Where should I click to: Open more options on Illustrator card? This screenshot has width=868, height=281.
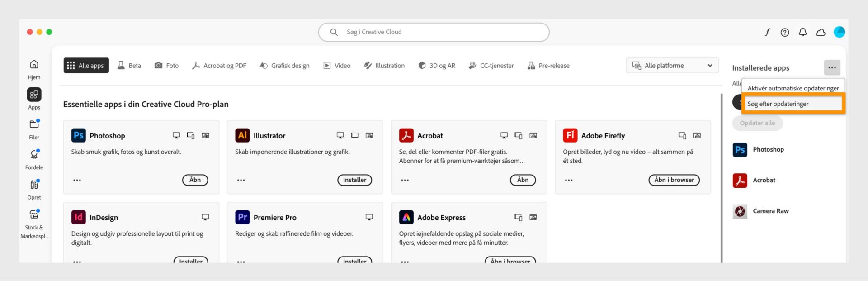tap(241, 180)
